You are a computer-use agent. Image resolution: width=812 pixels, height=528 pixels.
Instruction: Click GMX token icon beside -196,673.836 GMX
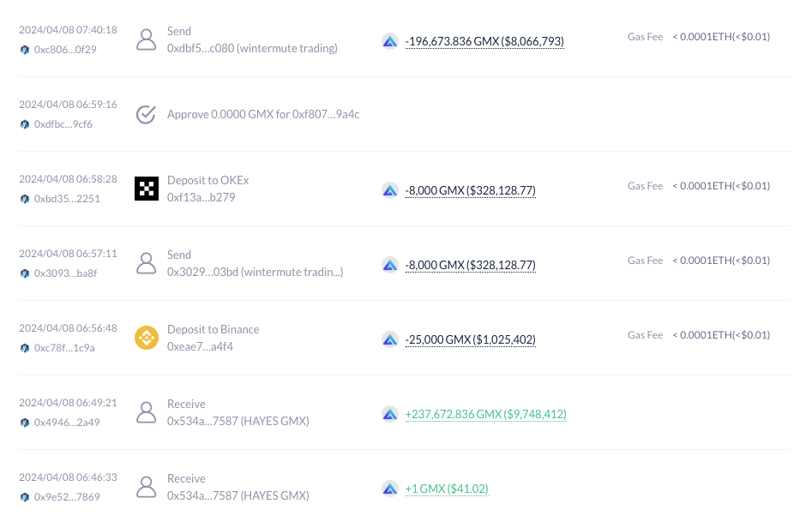(x=390, y=41)
